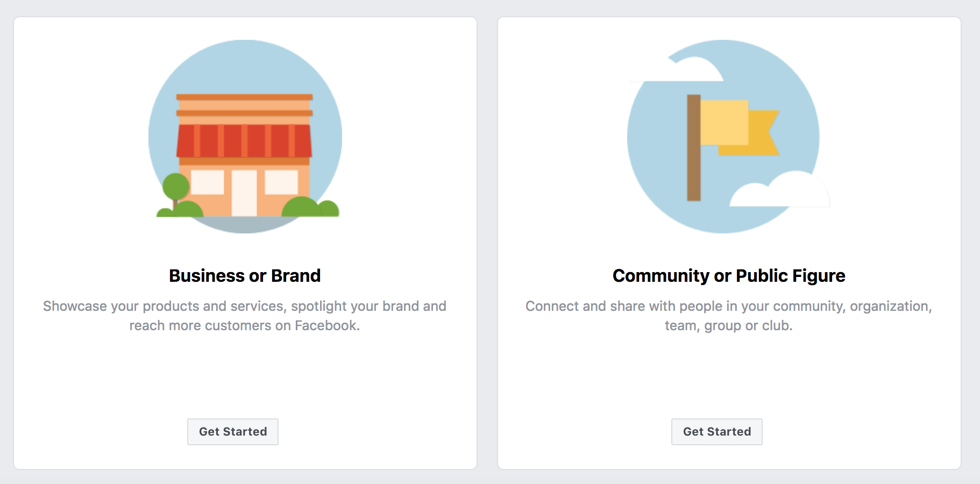Click the orange roof stripes of the storefront
The height and width of the screenshot is (484, 980).
(x=244, y=105)
